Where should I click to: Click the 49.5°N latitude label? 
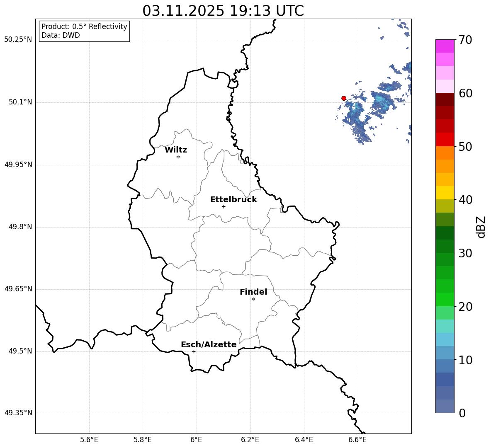pos(20,351)
